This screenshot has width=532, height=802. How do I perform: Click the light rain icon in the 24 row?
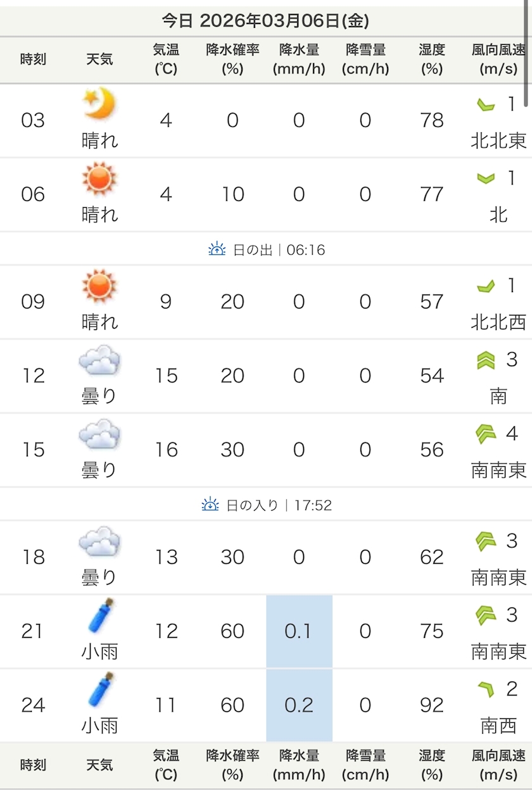(x=100, y=690)
